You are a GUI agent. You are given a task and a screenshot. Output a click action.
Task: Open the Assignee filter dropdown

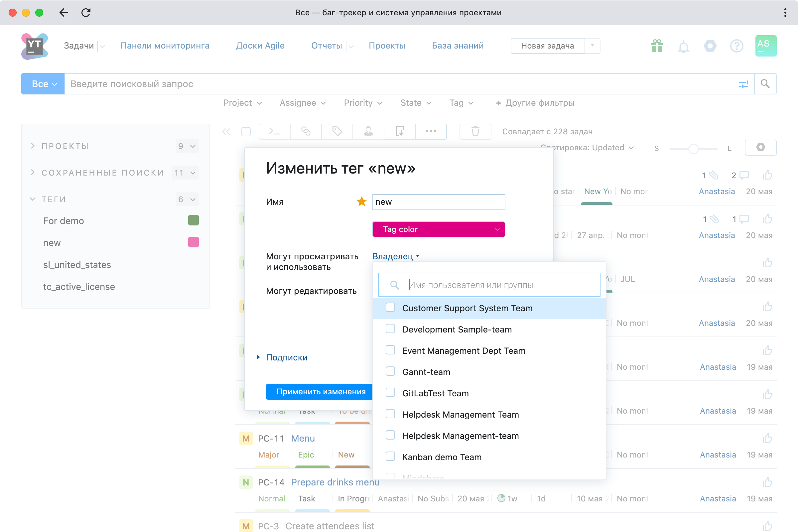coord(303,103)
